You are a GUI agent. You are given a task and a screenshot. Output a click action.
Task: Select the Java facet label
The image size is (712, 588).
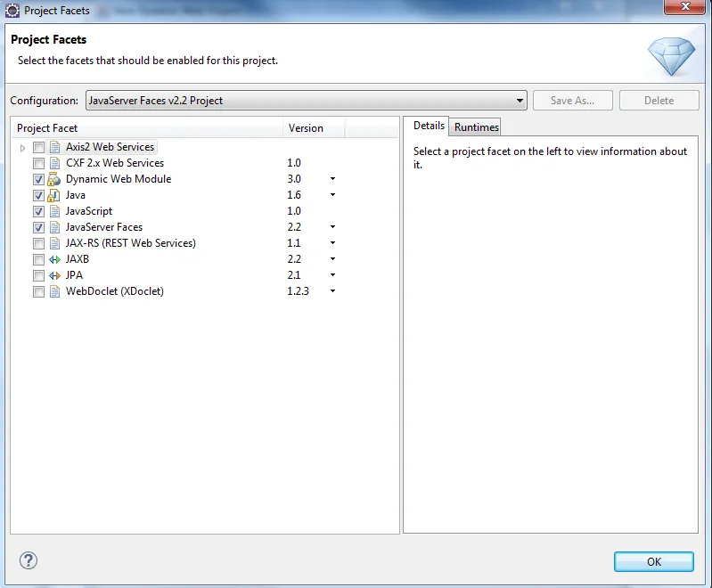[76, 195]
